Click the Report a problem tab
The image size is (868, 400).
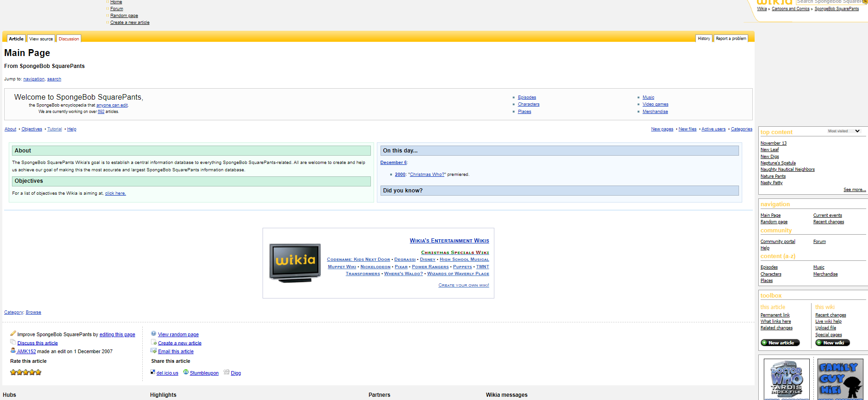click(x=731, y=39)
